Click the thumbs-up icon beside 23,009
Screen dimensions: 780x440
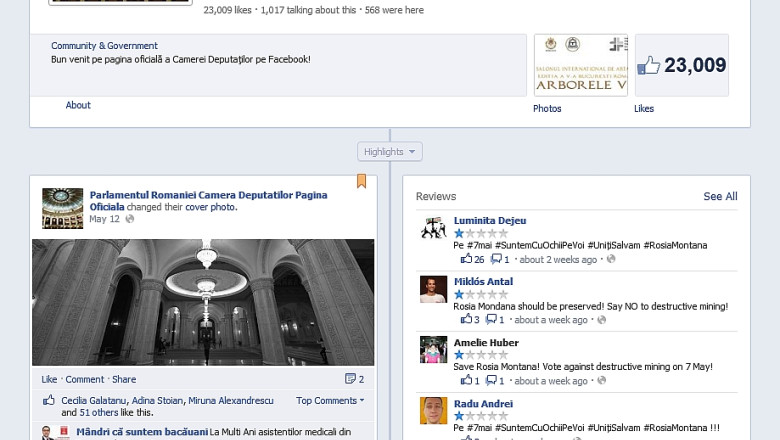coord(648,65)
